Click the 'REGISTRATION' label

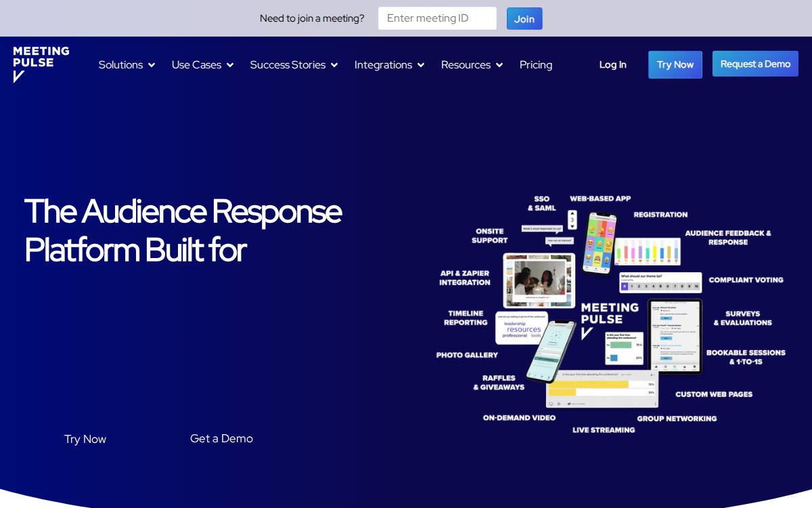[x=660, y=215]
